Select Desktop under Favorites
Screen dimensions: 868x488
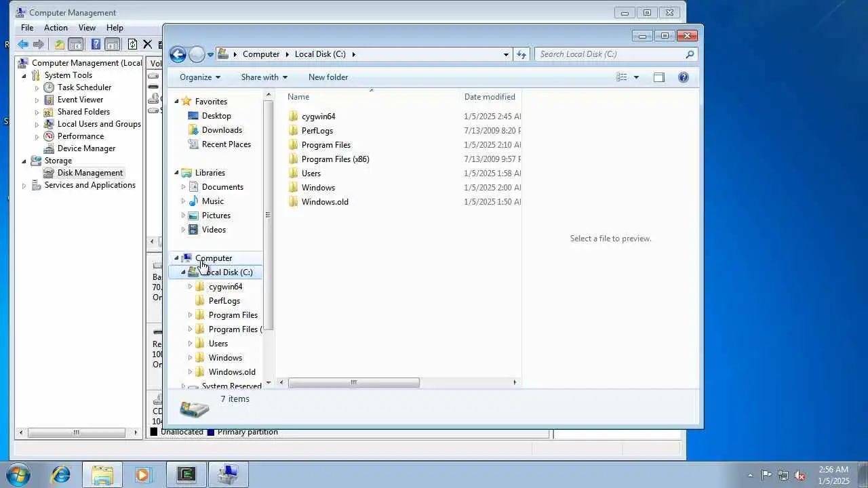coord(216,116)
